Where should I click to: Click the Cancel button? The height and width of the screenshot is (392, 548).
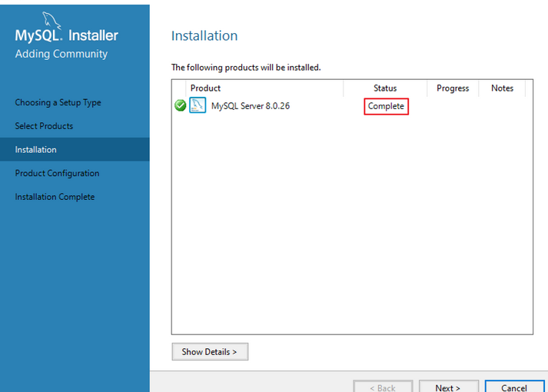tap(514, 387)
